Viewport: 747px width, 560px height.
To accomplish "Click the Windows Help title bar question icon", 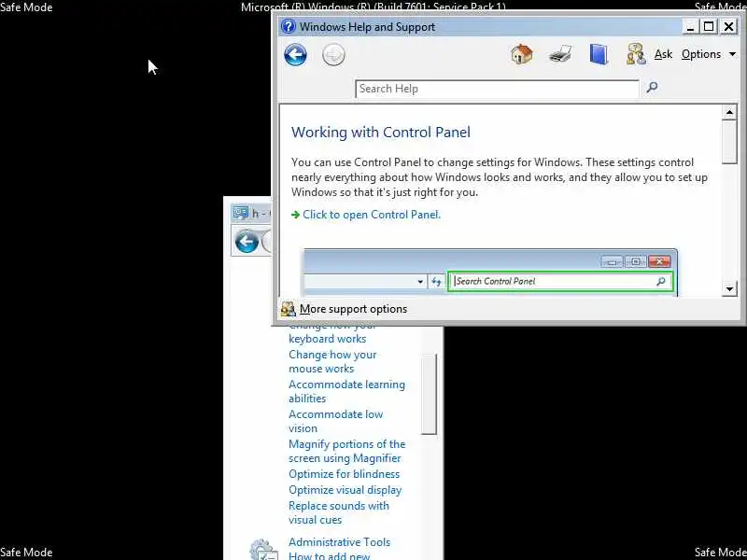I will (x=289, y=26).
